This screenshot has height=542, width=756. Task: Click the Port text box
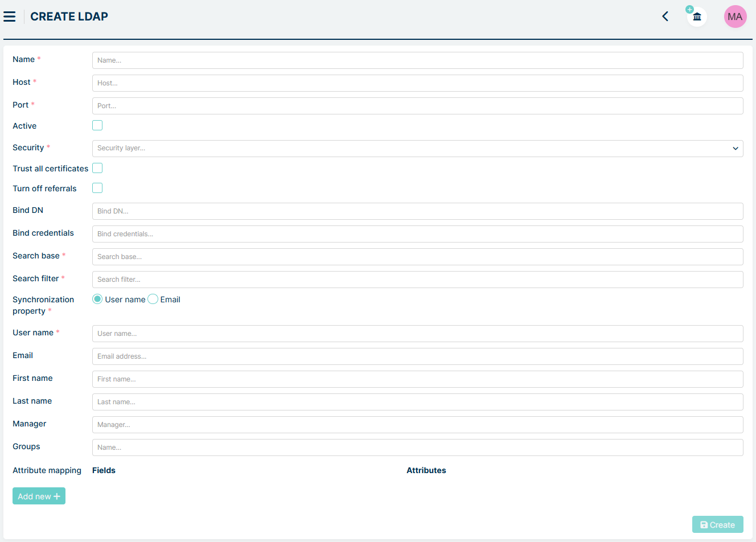[x=417, y=106]
